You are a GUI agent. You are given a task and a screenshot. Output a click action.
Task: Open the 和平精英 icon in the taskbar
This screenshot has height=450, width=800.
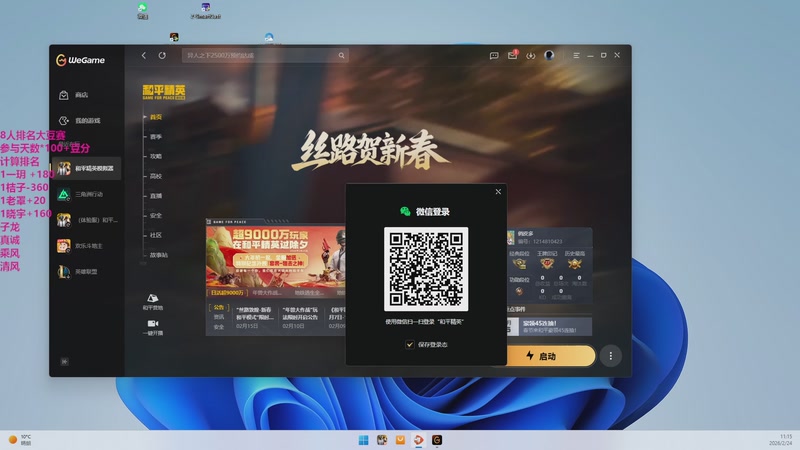(x=382, y=440)
